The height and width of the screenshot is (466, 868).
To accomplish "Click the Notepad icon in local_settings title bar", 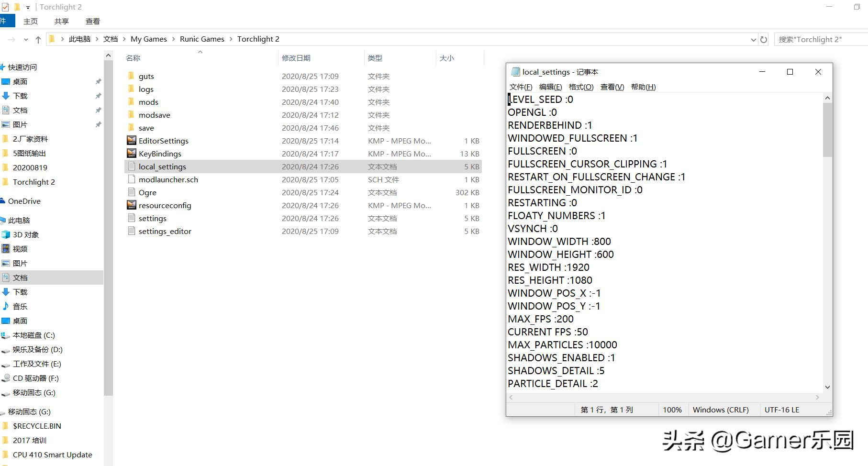I will pos(515,72).
